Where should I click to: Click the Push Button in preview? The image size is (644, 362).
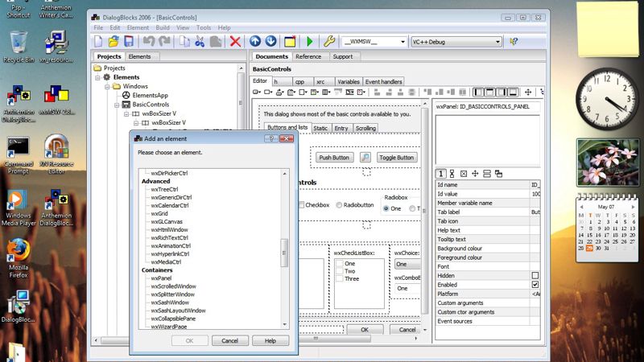click(x=334, y=157)
